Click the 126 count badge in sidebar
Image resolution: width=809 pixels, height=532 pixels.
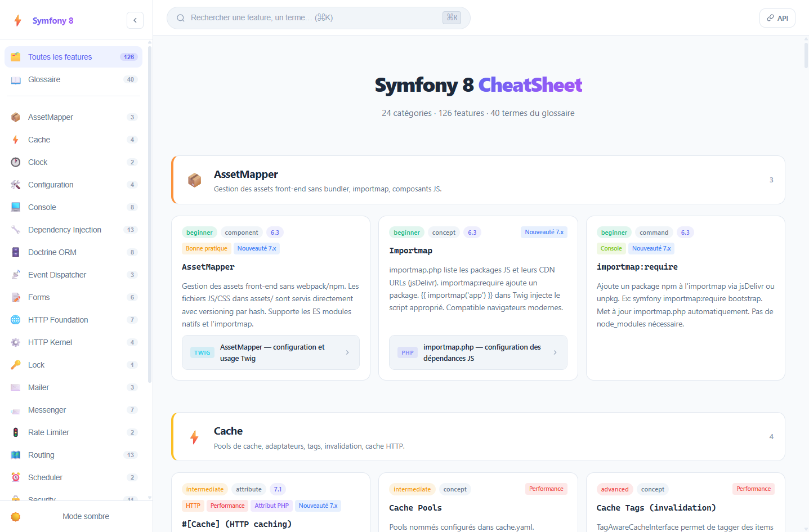point(129,57)
